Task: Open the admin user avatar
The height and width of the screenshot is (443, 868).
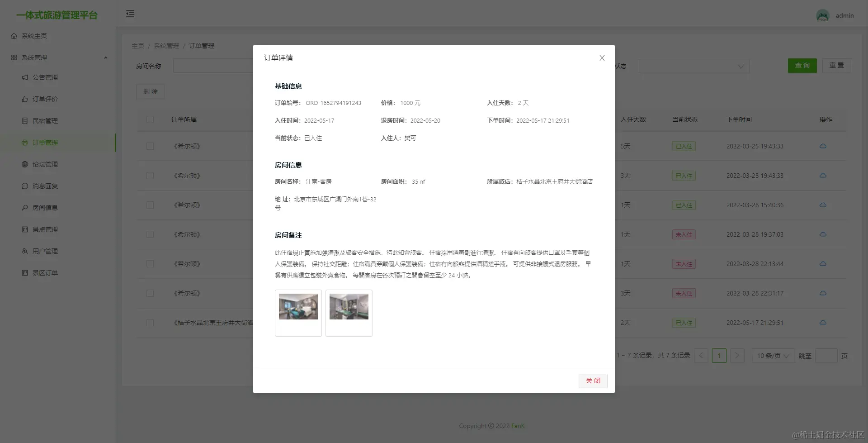Action: [822, 15]
